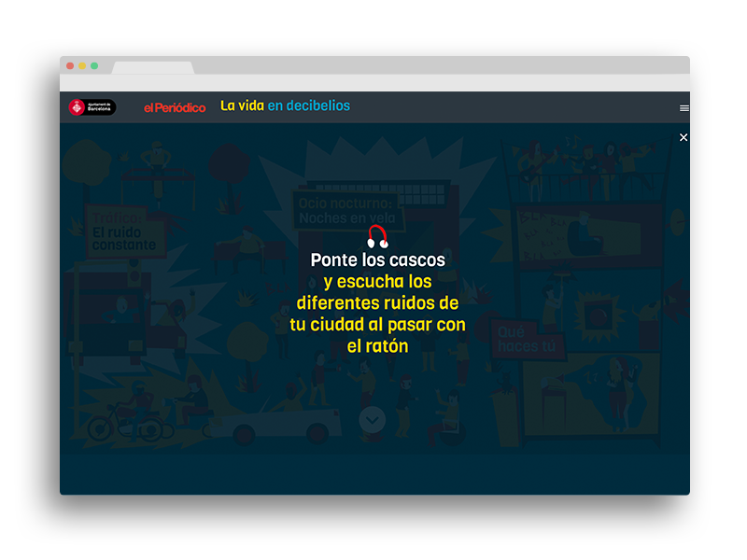Viewport: 747px width, 560px height.
Task: Click the motorcycle rider illustration
Action: coord(131,413)
